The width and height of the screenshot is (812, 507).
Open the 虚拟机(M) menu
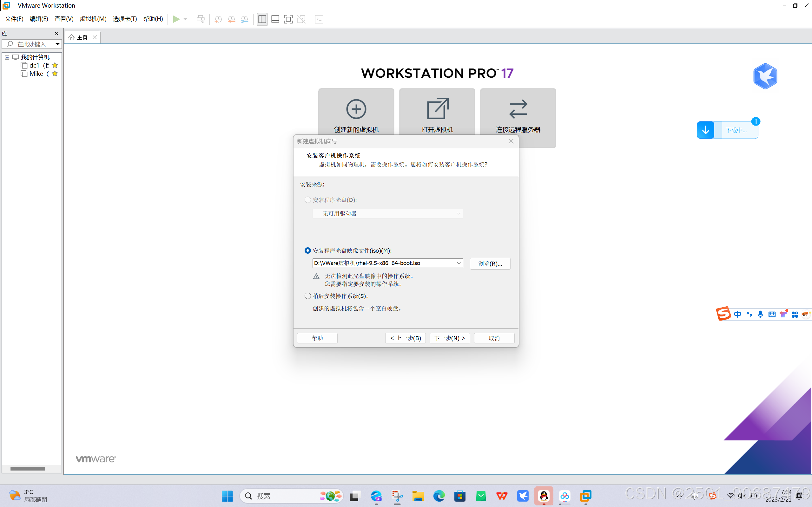[x=93, y=19]
